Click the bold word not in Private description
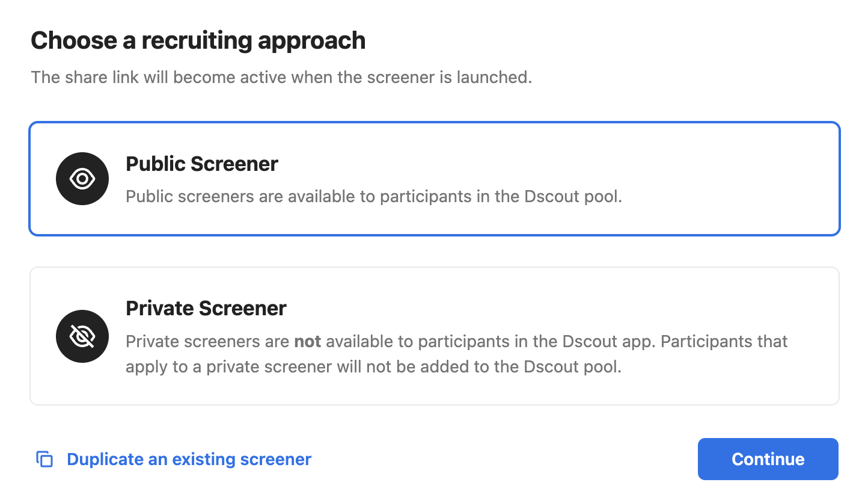Image resolution: width=868 pixels, height=503 pixels. [x=308, y=342]
